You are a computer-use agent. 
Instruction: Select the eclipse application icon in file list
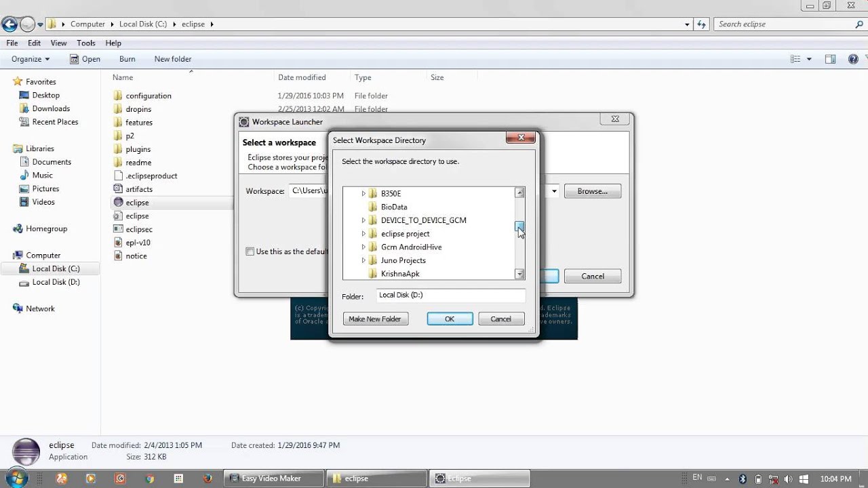[118, 203]
